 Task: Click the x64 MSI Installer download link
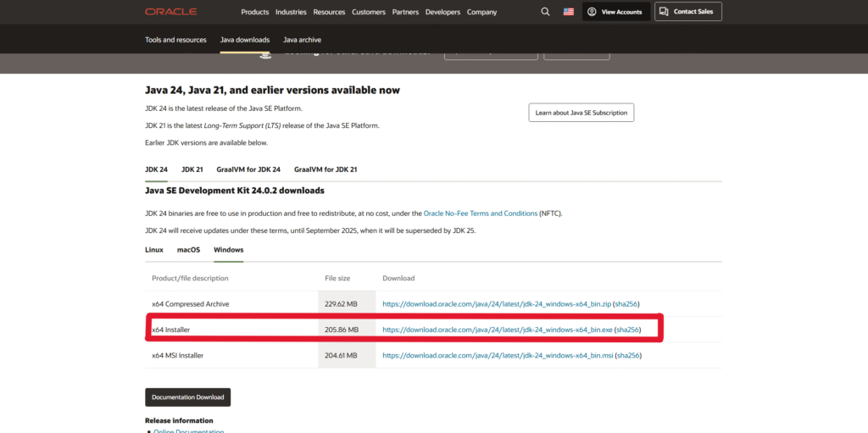[x=497, y=356]
